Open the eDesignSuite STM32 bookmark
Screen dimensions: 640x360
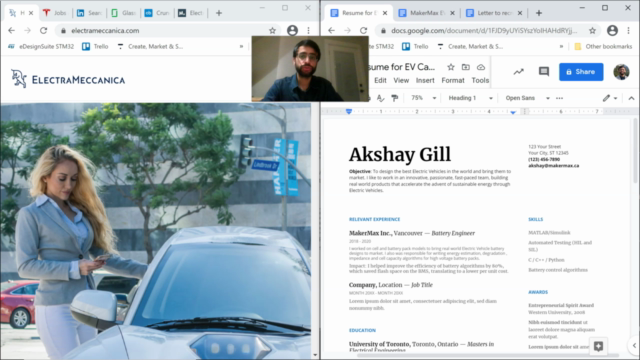41,47
